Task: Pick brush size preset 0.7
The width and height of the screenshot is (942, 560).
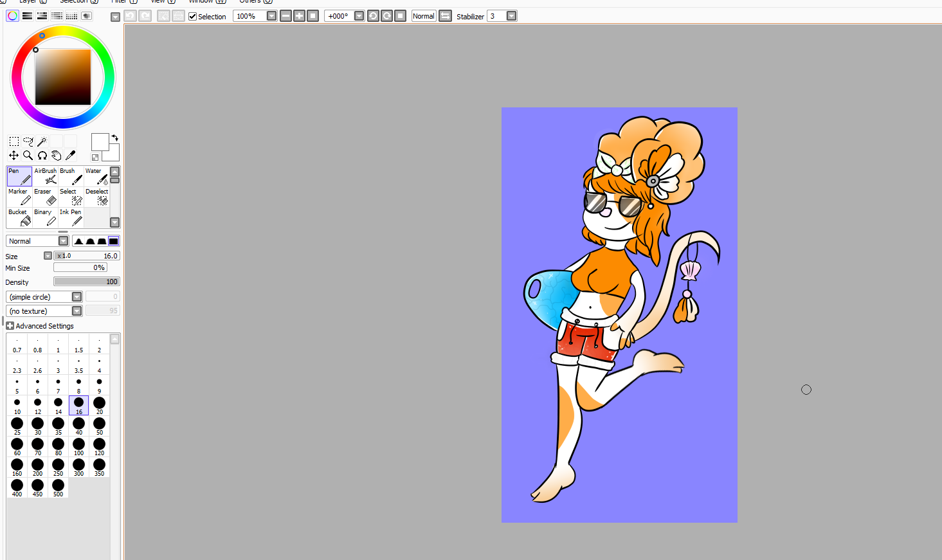Action: [x=17, y=344]
